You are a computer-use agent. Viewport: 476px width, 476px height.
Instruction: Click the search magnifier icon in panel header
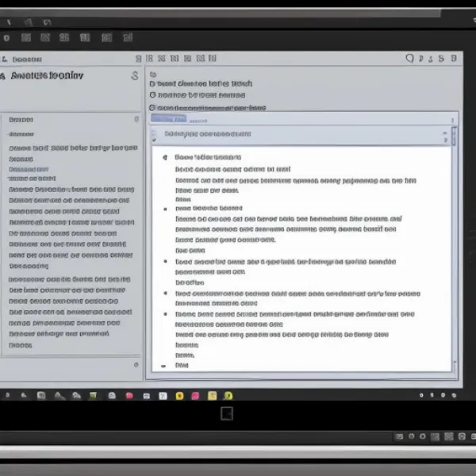pos(409,58)
